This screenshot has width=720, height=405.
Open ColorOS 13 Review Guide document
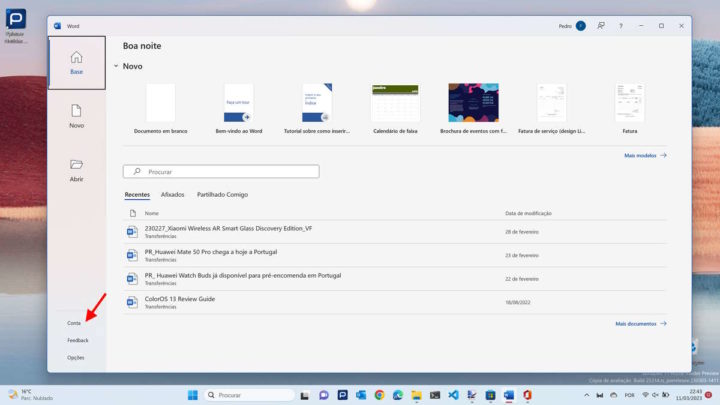[x=395, y=302]
